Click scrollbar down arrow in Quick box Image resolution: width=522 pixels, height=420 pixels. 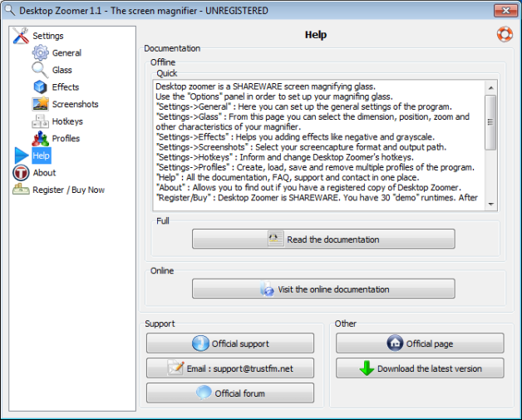[490, 204]
